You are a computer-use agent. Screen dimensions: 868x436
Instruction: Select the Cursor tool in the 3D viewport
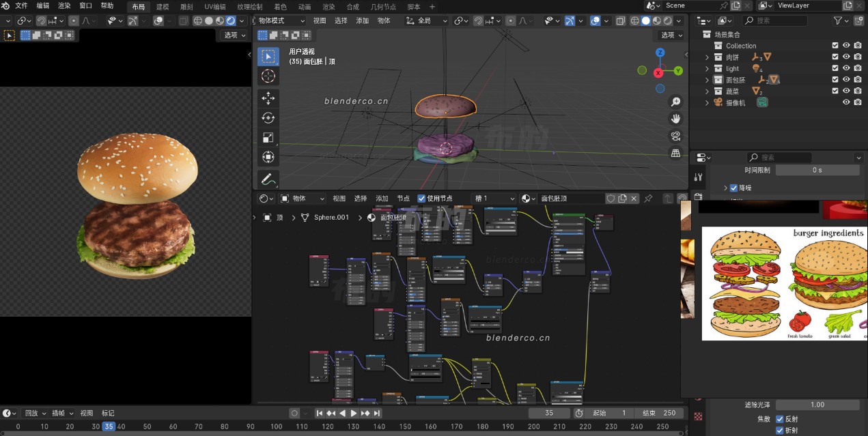[x=268, y=76]
